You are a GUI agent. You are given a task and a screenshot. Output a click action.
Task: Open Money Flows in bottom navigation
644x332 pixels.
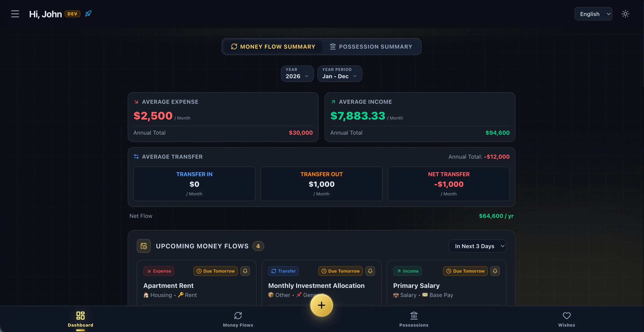coord(238,319)
